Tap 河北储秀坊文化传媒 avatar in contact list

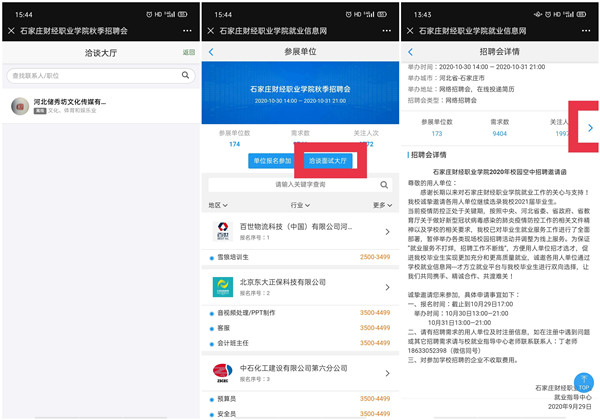pyautogui.click(x=19, y=106)
